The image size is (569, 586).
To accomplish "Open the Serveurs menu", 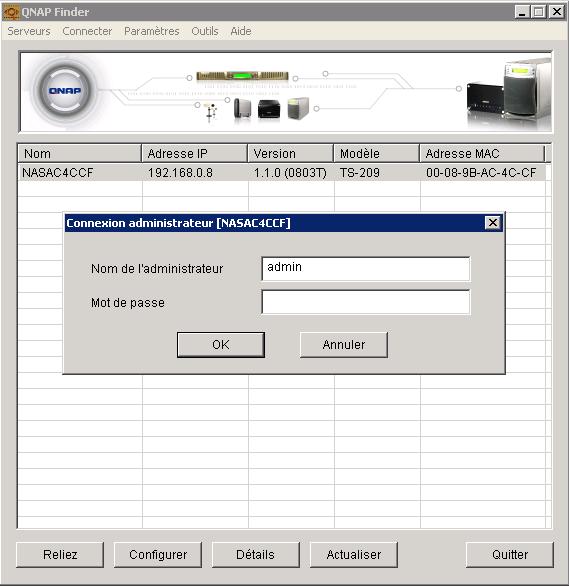I will [29, 31].
